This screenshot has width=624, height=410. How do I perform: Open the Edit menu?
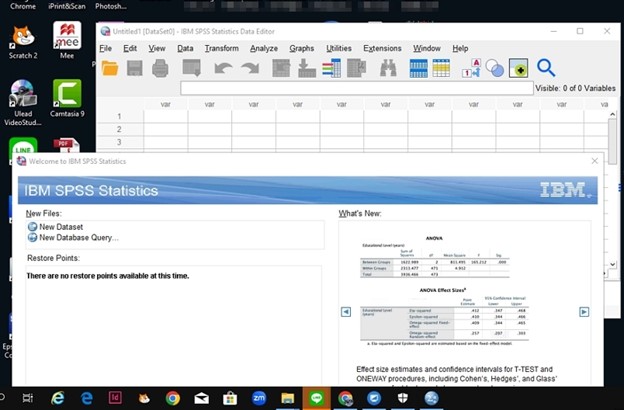pos(130,49)
